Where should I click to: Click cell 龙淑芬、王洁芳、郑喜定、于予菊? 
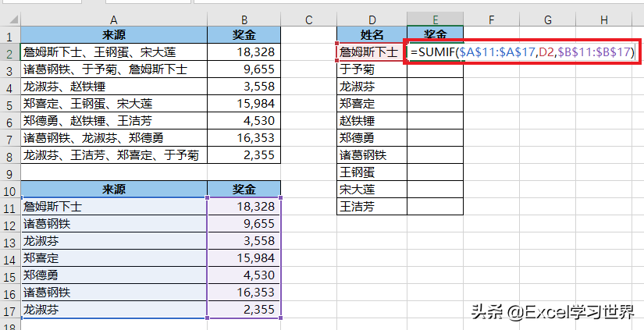[x=114, y=155]
